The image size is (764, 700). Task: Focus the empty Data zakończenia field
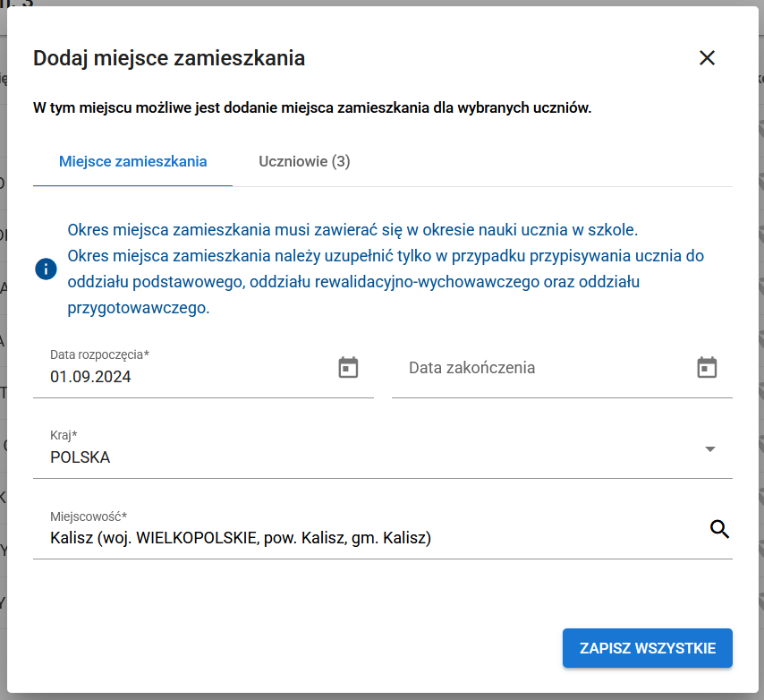click(x=501, y=367)
